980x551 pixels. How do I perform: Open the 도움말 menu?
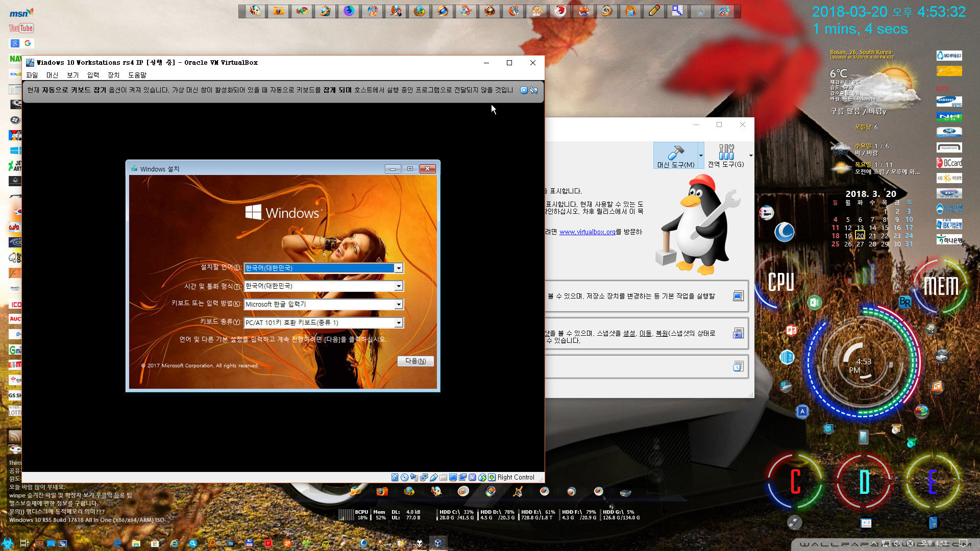[x=137, y=75]
